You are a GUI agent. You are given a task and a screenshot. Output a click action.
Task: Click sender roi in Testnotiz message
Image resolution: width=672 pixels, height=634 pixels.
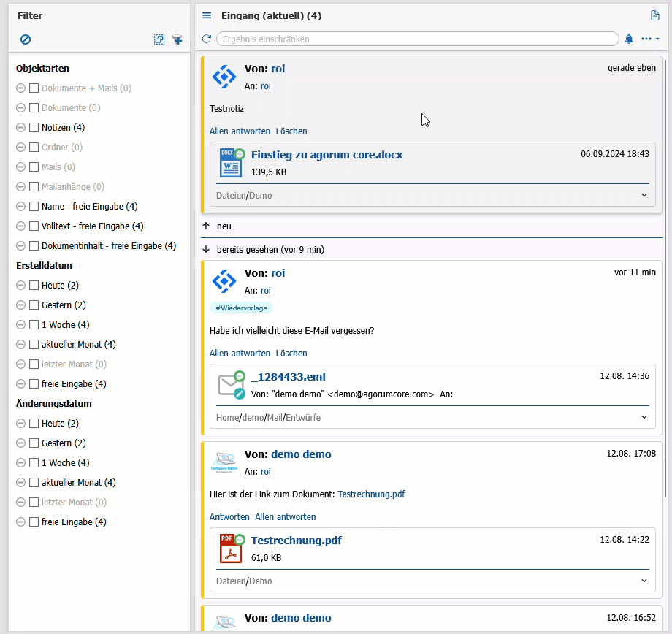pyautogui.click(x=278, y=69)
